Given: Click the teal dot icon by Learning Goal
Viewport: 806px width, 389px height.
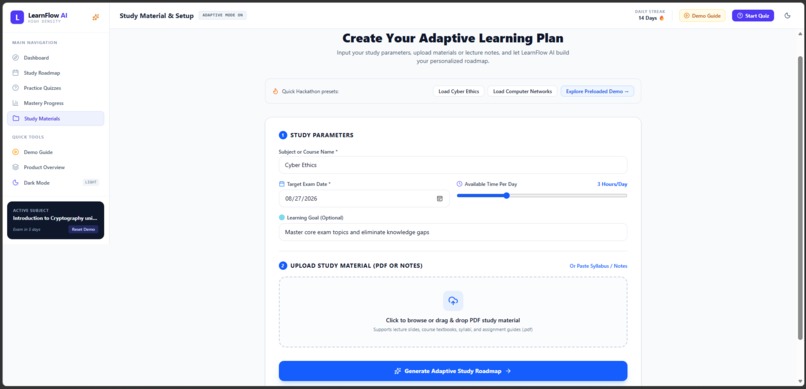Looking at the screenshot, I should [x=282, y=217].
